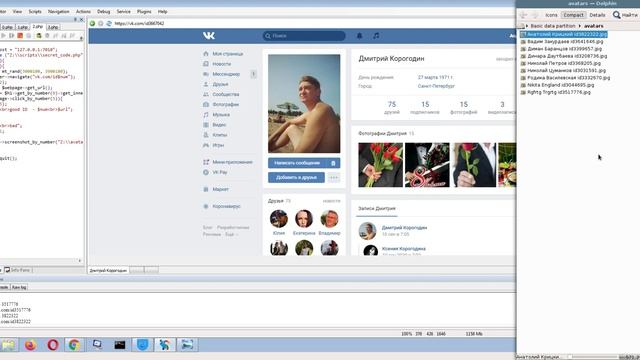Viewport: 640px width, 360px height.
Task: Open the red tulips photo thumbnail
Action: tap(380, 165)
